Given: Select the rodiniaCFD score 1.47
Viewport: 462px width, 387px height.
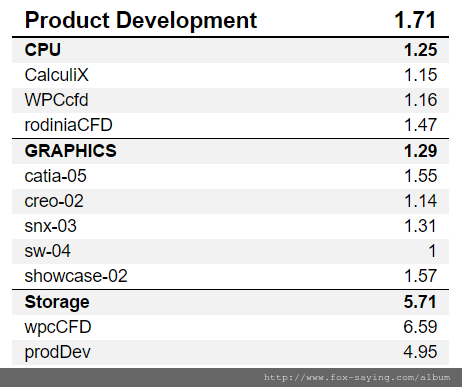Looking at the screenshot, I should [420, 125].
